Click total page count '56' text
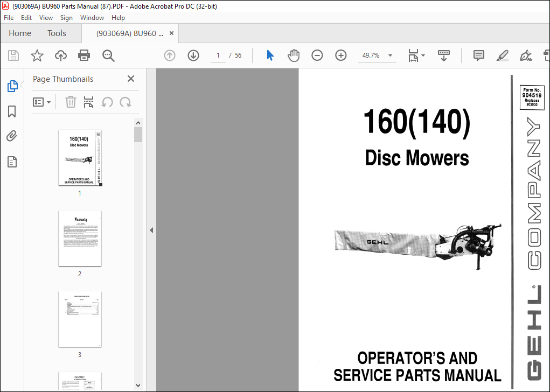 click(x=238, y=55)
